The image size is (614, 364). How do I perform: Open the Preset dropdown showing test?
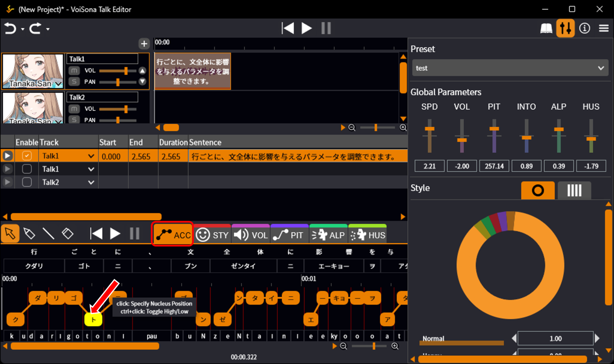click(x=510, y=68)
